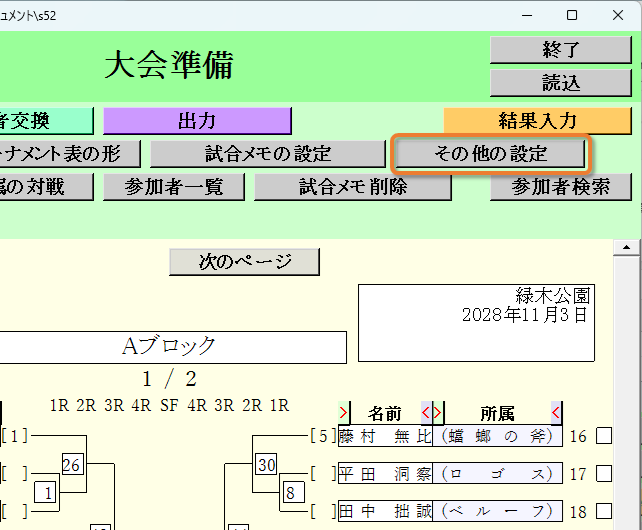The height and width of the screenshot is (530, 642).
Task: Click red left arrow right of 名前
Action: click(x=426, y=413)
